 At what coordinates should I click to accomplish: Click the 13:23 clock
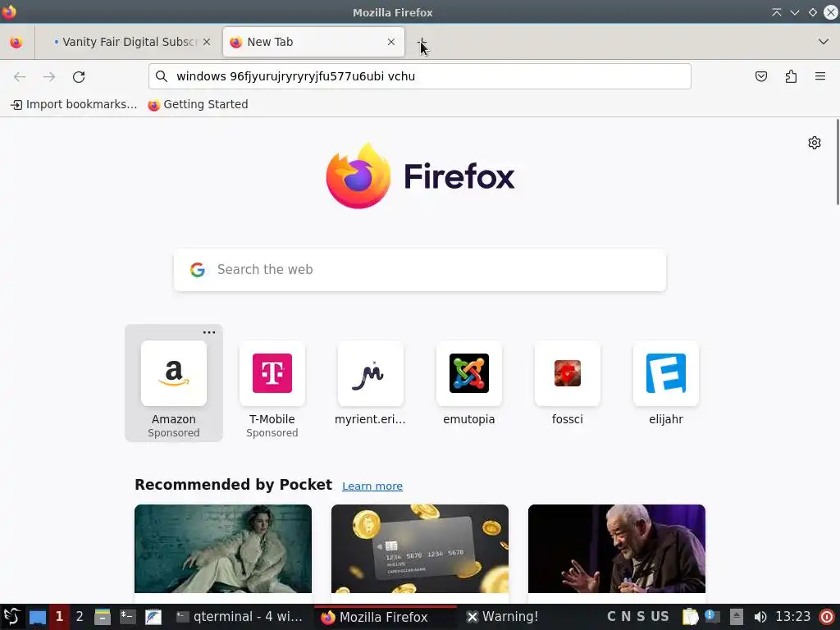(793, 617)
